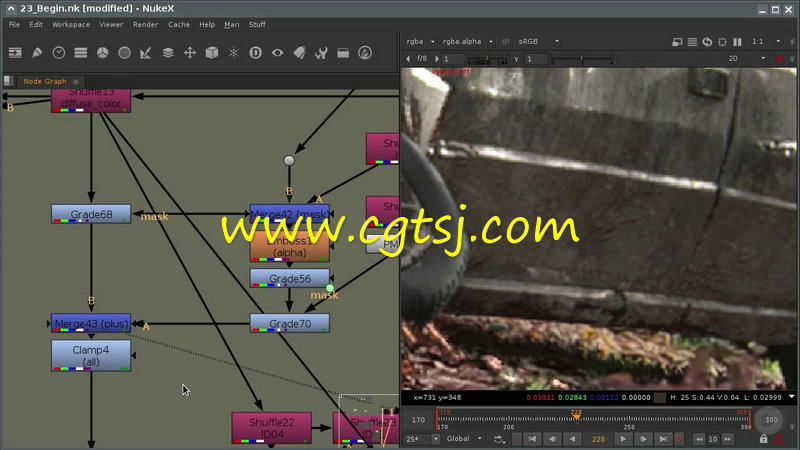Click the current frame 228 field

pos(598,439)
